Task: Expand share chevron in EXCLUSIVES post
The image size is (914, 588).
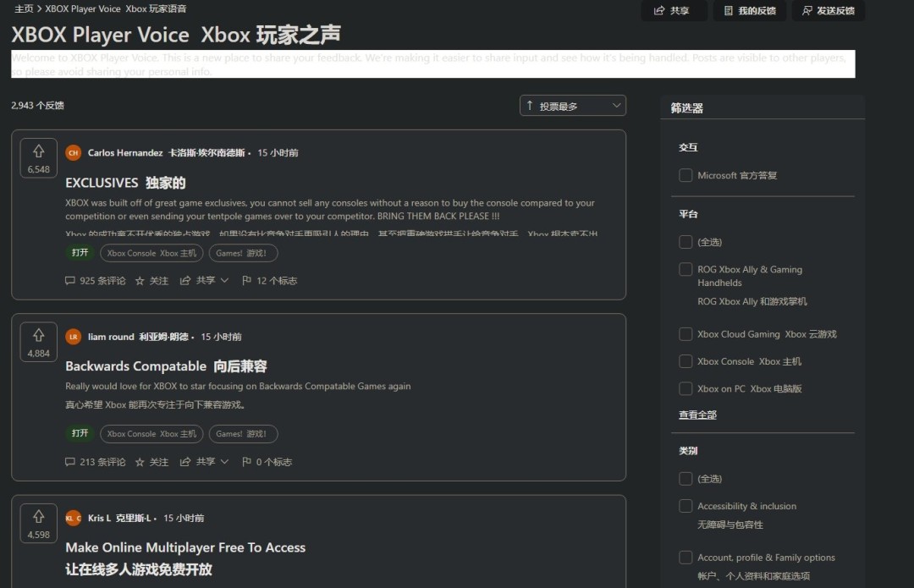Action: (224, 281)
